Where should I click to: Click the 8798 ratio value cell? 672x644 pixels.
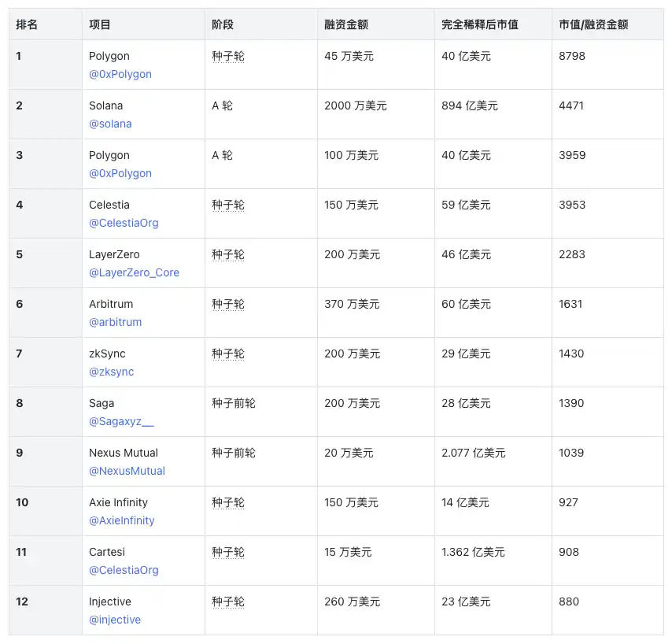click(x=572, y=56)
